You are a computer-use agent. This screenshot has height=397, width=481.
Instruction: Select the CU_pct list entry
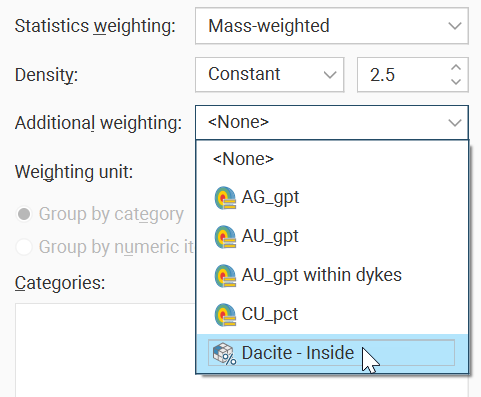332,314
